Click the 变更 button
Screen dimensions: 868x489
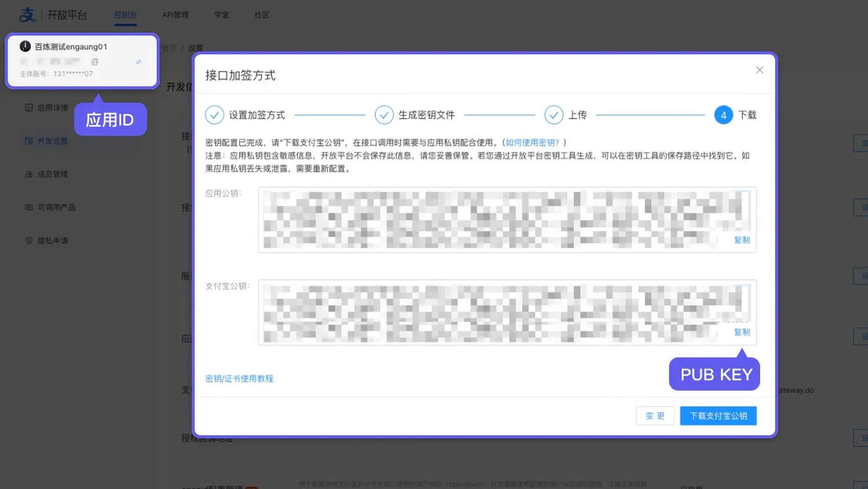(655, 416)
